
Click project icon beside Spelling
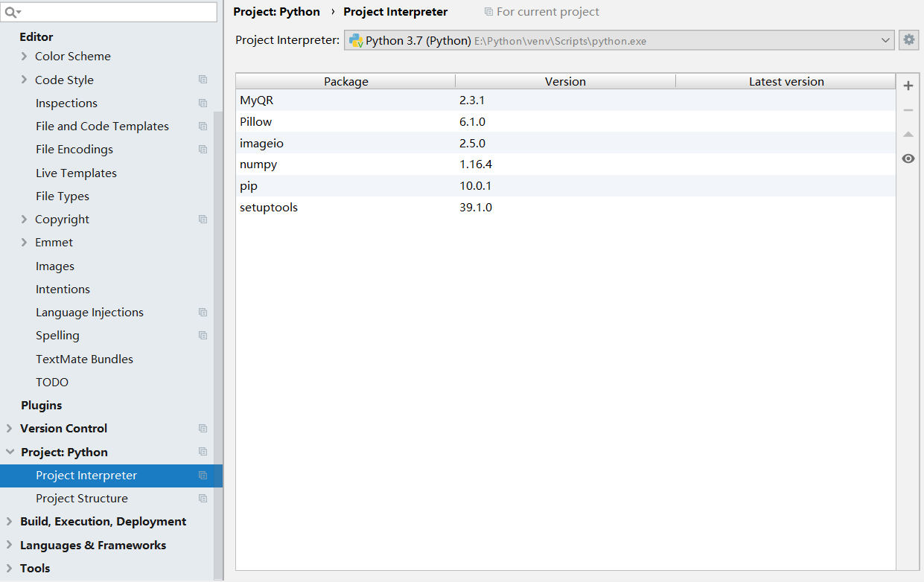click(203, 335)
